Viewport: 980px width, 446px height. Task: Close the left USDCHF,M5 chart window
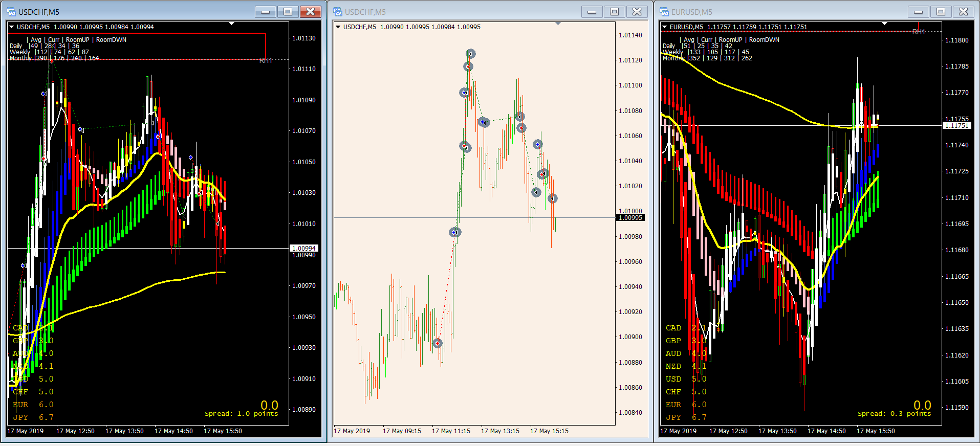pyautogui.click(x=311, y=12)
